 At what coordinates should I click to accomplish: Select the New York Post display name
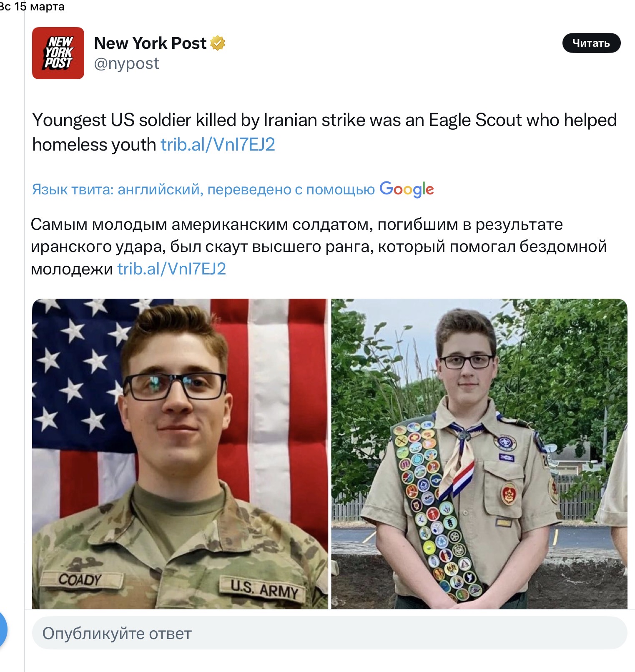tap(150, 43)
